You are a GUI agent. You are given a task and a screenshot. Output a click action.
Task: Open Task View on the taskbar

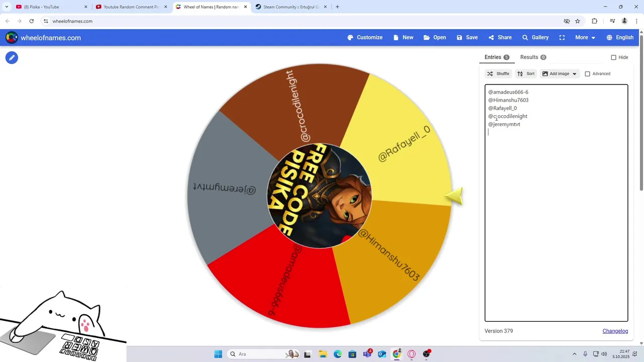(307, 354)
